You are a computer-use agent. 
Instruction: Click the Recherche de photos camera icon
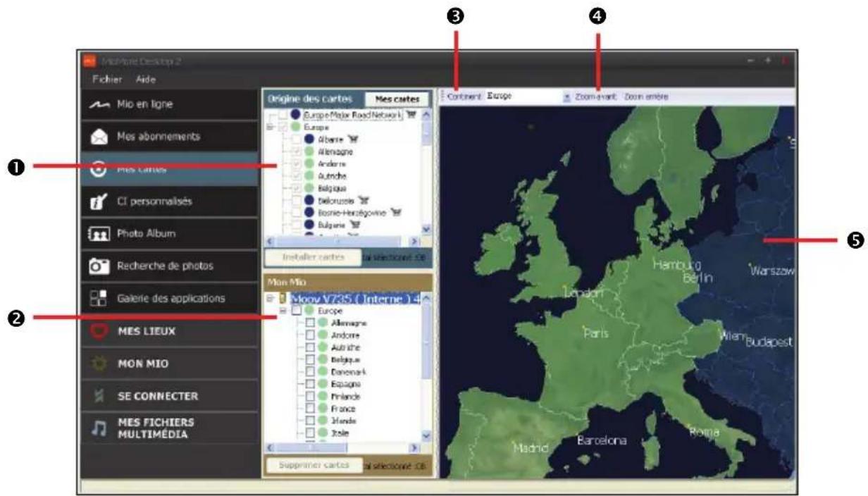point(99,266)
